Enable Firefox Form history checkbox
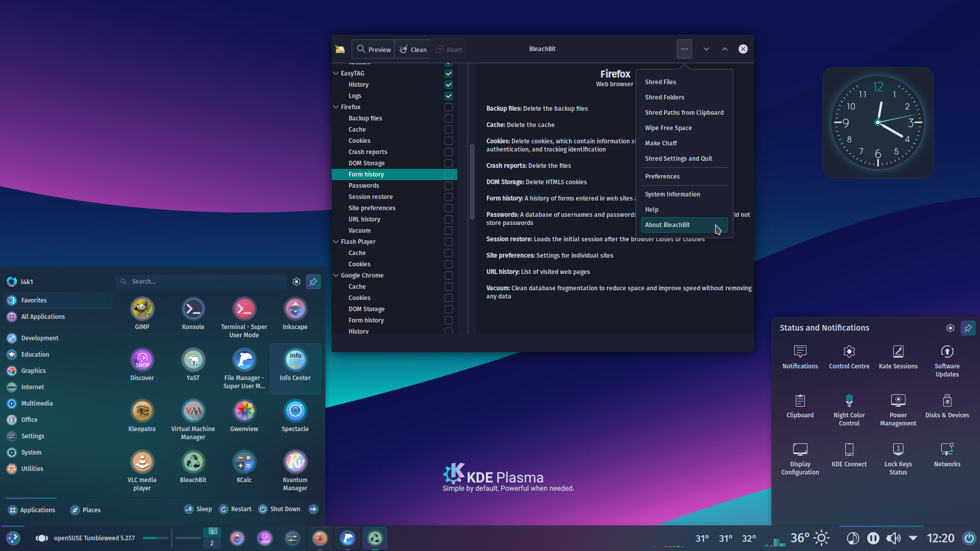 coord(448,174)
